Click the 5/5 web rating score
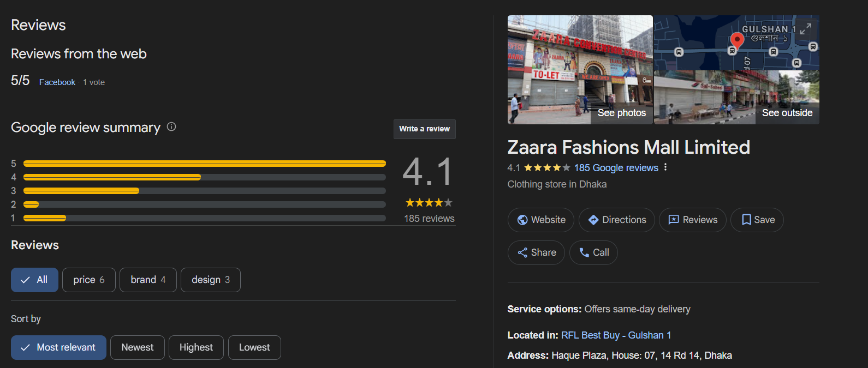This screenshot has height=368, width=868. [20, 81]
